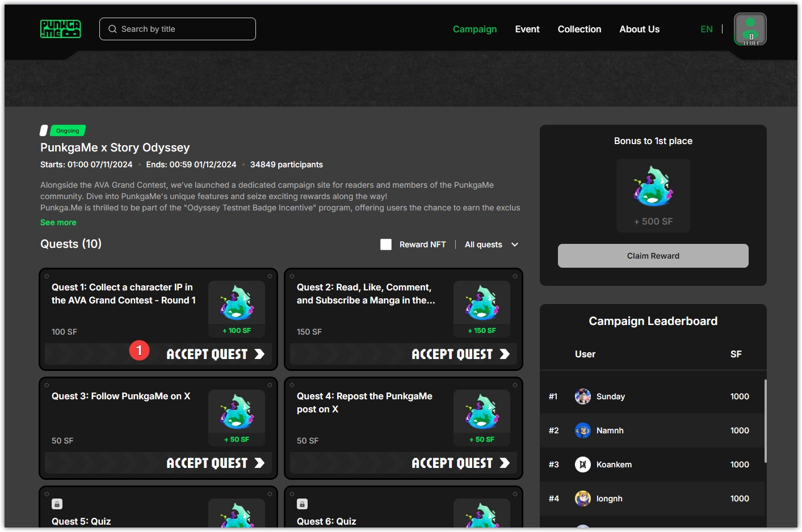802x532 pixels.
Task: Click Namnh's avatar in leaderboard
Action: pyautogui.click(x=582, y=430)
